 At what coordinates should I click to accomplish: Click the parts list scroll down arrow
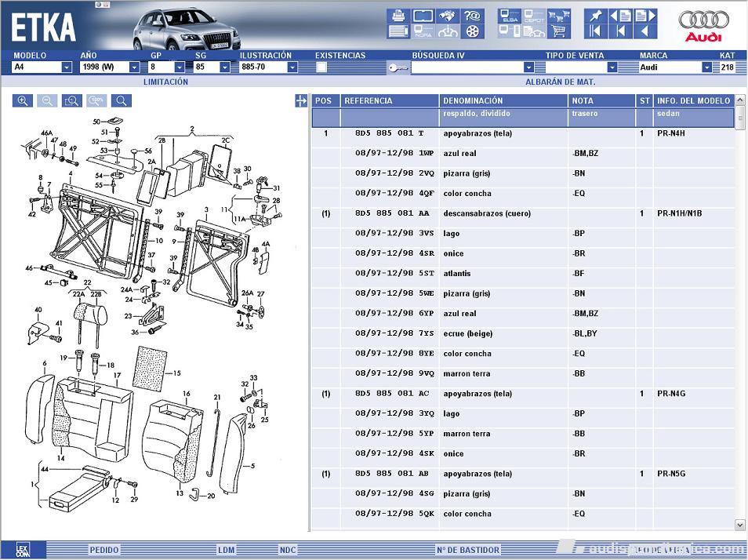(740, 525)
